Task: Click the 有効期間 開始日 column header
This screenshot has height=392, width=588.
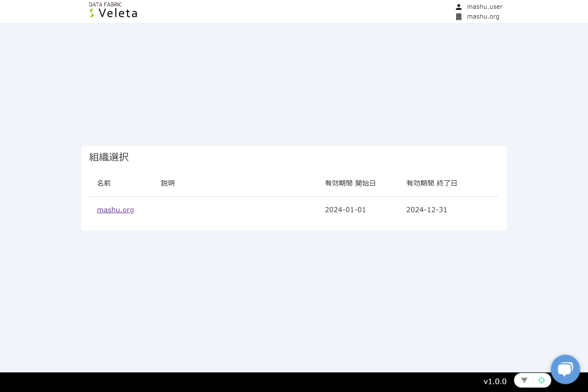Action: tap(350, 183)
